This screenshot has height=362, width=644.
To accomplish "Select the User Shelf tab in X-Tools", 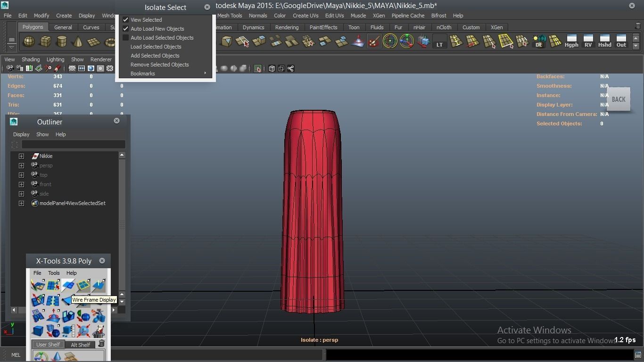I will (x=48, y=345).
